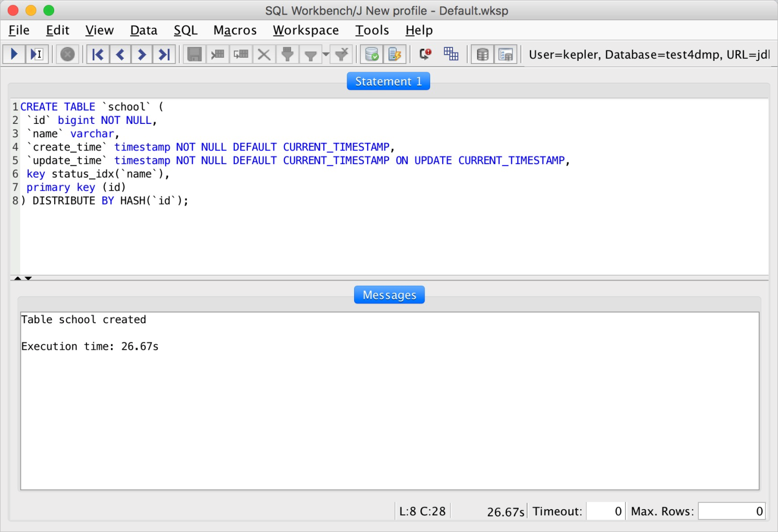Toggle ignore errors icon with red alert
The image size is (778, 532).
click(x=425, y=54)
